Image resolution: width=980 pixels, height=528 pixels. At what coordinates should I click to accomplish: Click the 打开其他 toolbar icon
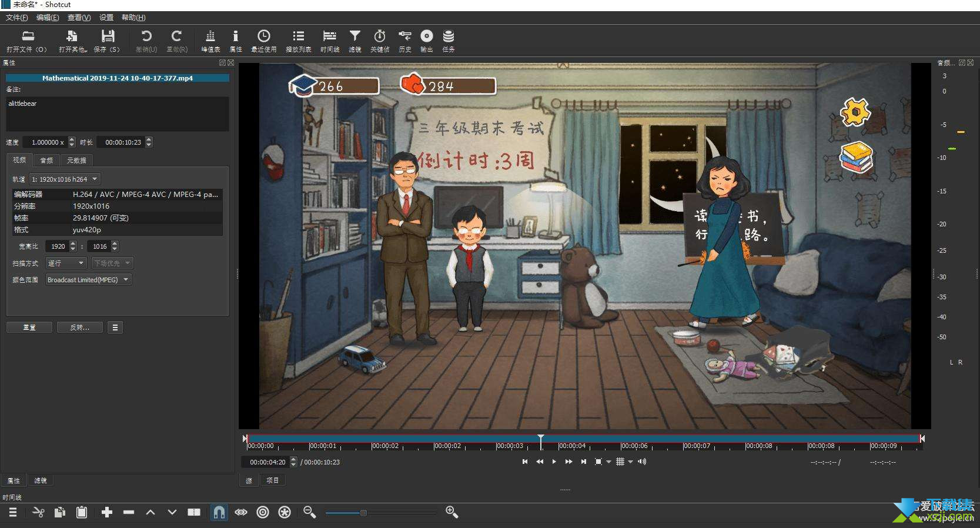tap(72, 41)
